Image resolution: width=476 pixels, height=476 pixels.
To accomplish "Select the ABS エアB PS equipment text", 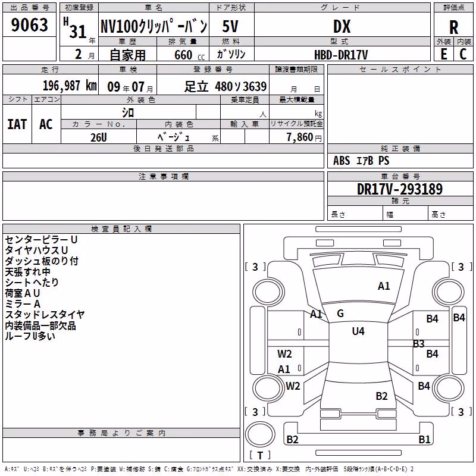I will (x=361, y=160).
